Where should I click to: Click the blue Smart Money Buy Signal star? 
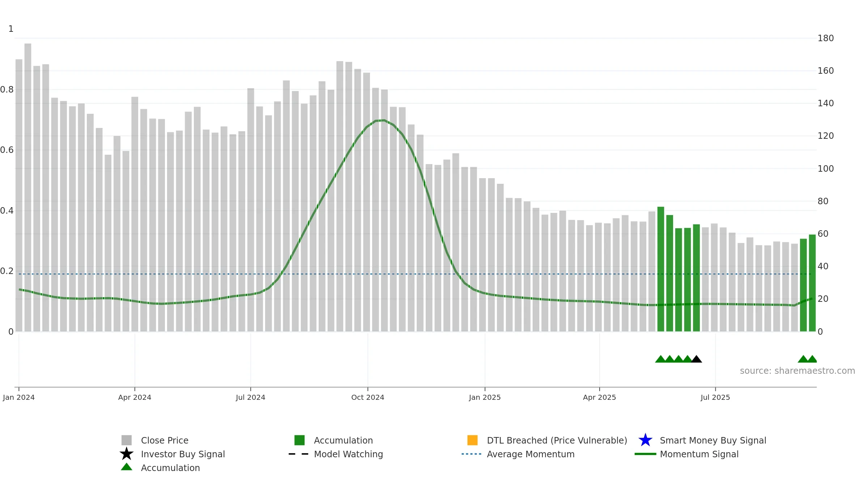(x=646, y=440)
